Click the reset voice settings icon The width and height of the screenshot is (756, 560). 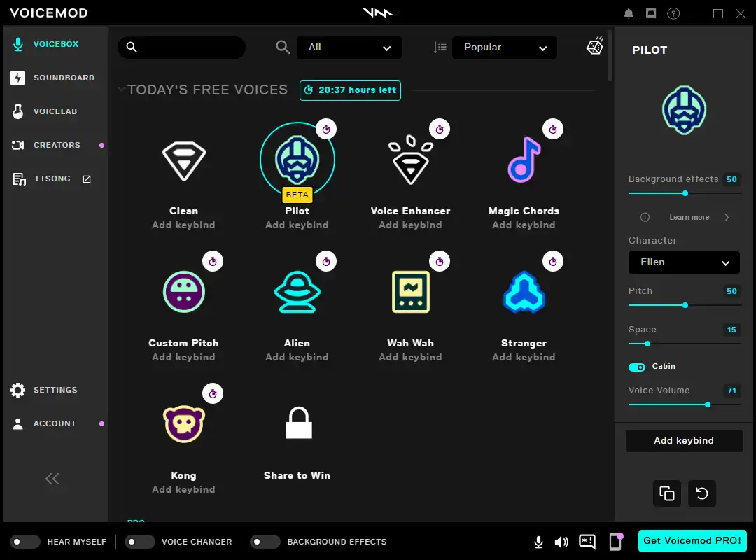click(x=701, y=493)
